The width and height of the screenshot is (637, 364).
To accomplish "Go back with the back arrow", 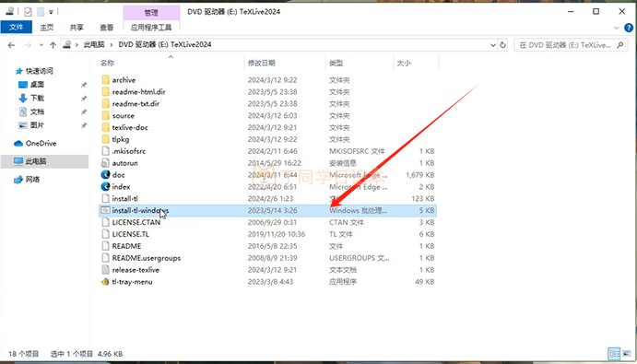I will tap(11, 45).
